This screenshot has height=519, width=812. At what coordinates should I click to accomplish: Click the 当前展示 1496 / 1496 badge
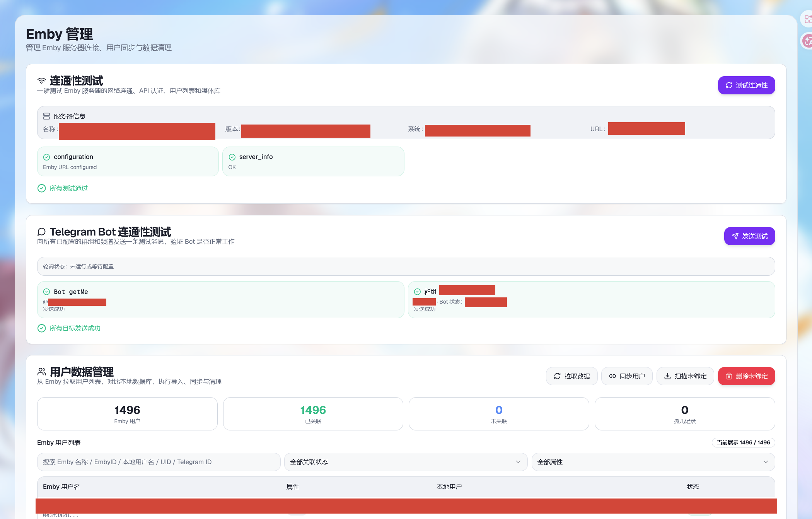tap(743, 442)
